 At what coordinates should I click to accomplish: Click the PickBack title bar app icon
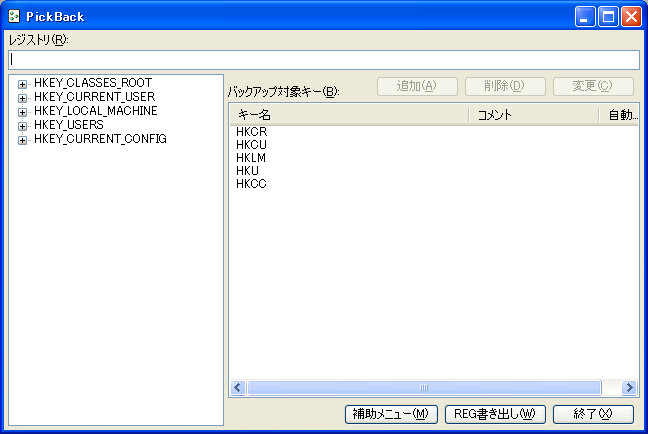tap(14, 17)
